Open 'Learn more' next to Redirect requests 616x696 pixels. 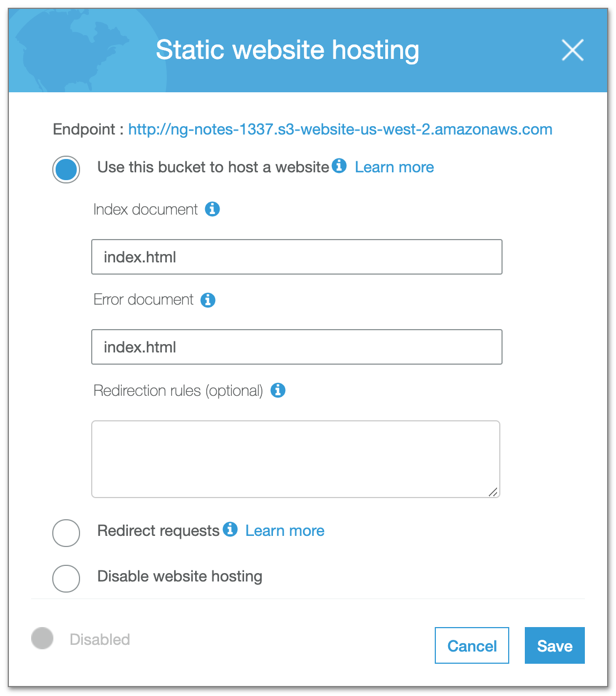(x=285, y=531)
